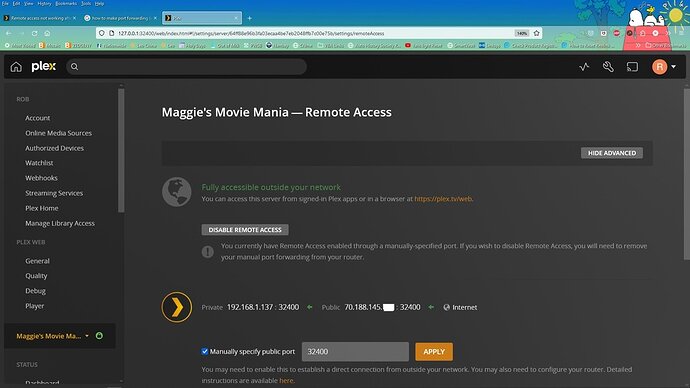The image size is (690, 388).
Task: Open the Help menu
Action: coord(99,4)
